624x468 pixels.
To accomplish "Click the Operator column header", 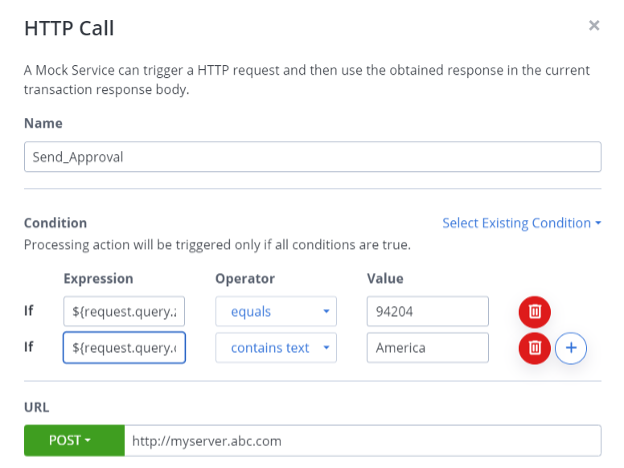I will point(245,279).
